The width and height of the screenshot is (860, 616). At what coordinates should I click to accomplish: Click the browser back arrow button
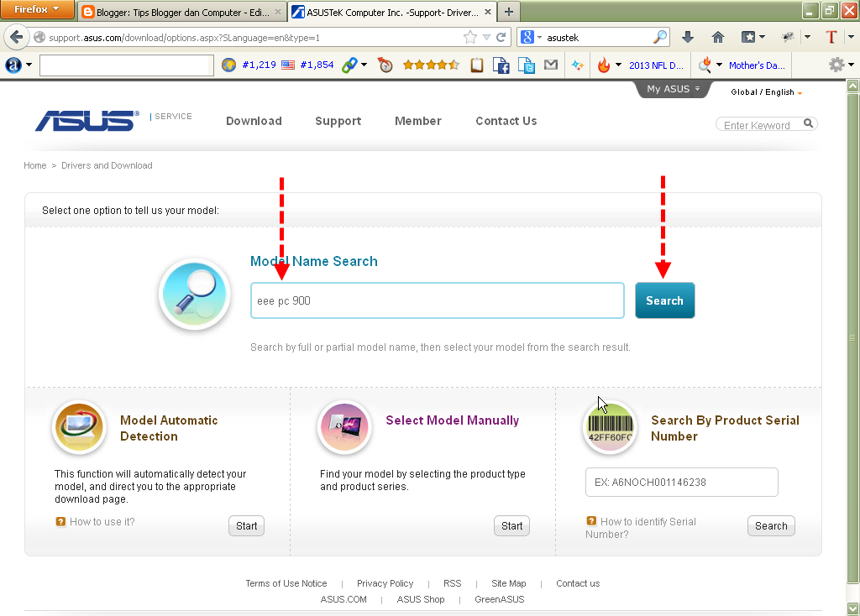[x=17, y=37]
